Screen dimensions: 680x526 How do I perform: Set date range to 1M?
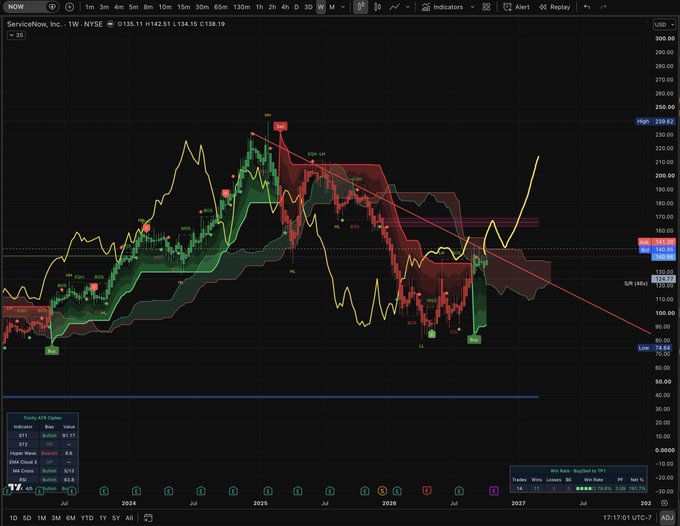41,518
